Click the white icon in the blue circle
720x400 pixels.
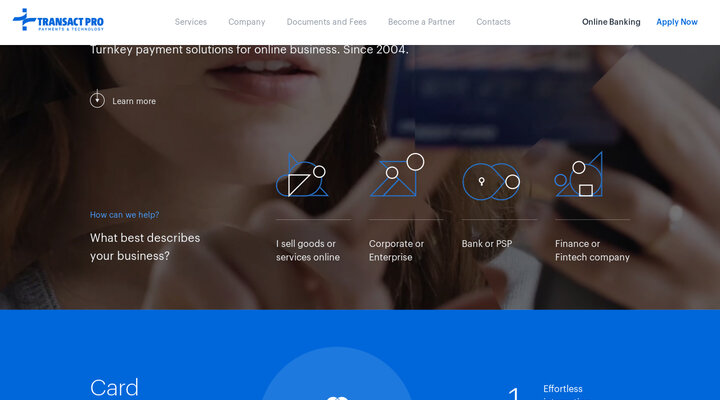point(336,396)
